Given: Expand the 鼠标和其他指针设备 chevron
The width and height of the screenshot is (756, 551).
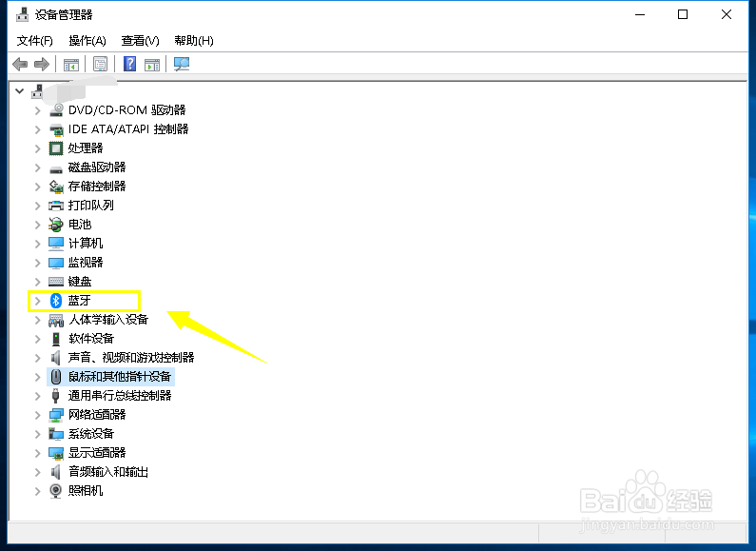Looking at the screenshot, I should click(x=38, y=377).
